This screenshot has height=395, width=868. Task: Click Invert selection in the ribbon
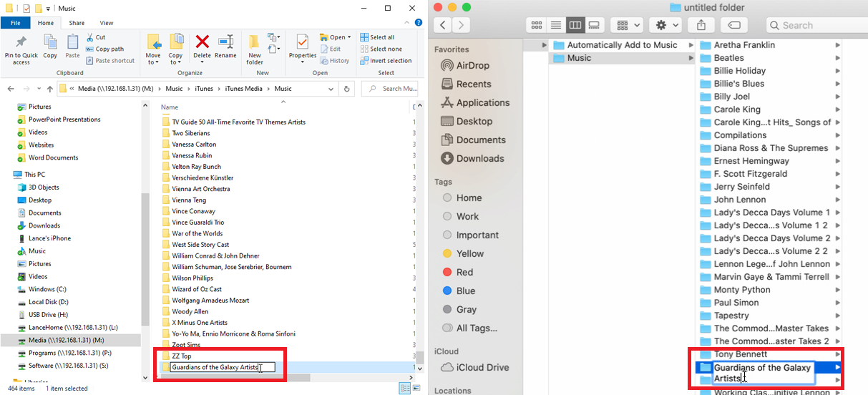(386, 61)
